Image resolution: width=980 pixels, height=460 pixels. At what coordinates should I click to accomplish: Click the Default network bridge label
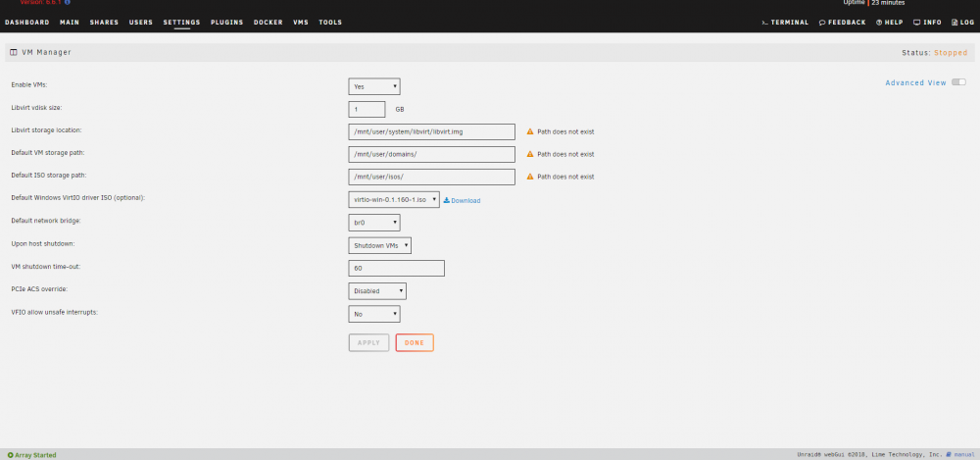[x=46, y=221]
